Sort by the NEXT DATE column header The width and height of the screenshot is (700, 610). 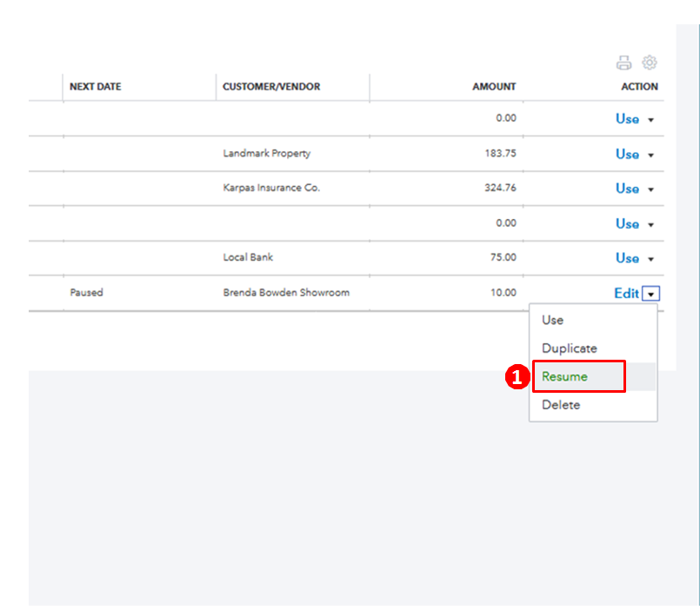pyautogui.click(x=95, y=87)
